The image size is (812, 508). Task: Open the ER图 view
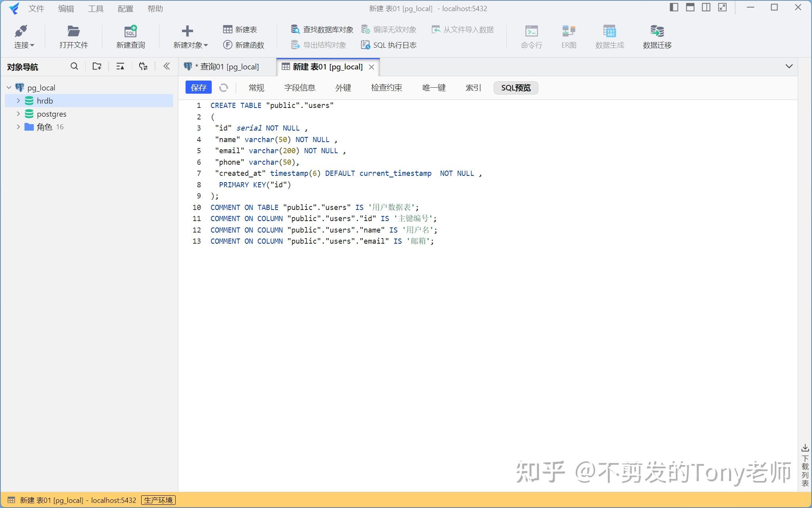[569, 36]
